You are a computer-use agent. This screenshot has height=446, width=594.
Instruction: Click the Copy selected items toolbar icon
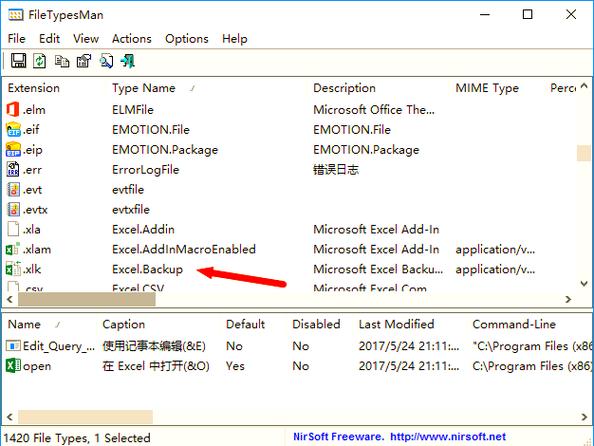coord(62,61)
